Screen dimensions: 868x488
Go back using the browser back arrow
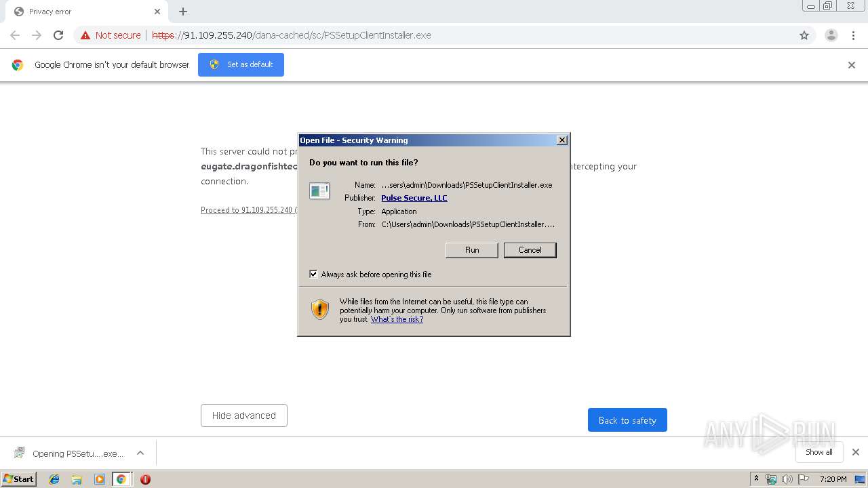(x=15, y=35)
